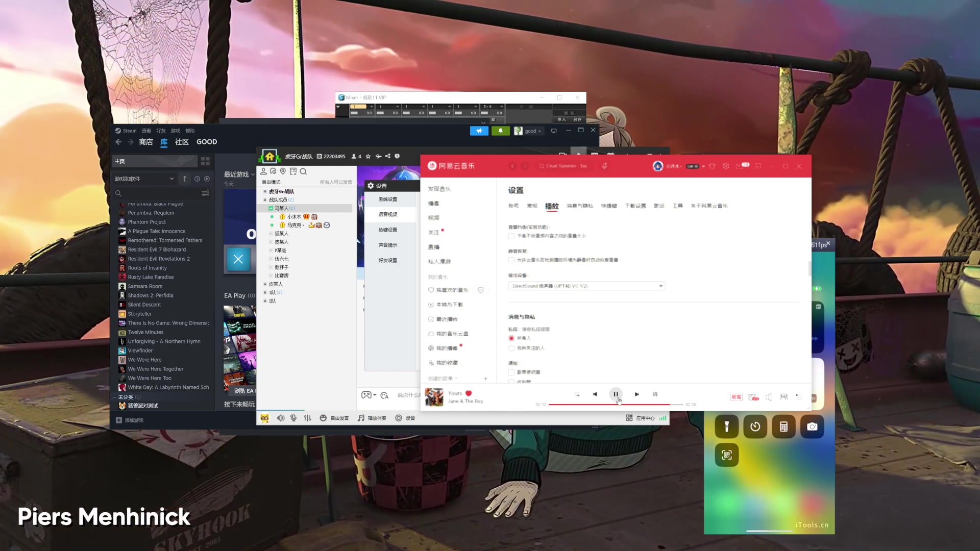This screenshot has width=980, height=551.
Task: Go to previous track in NetEase
Action: click(595, 394)
